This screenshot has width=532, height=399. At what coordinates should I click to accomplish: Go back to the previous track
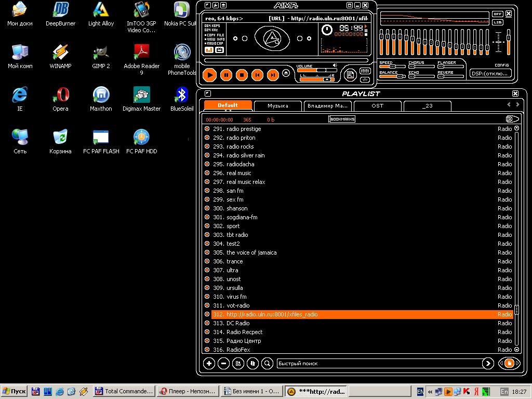tap(257, 75)
